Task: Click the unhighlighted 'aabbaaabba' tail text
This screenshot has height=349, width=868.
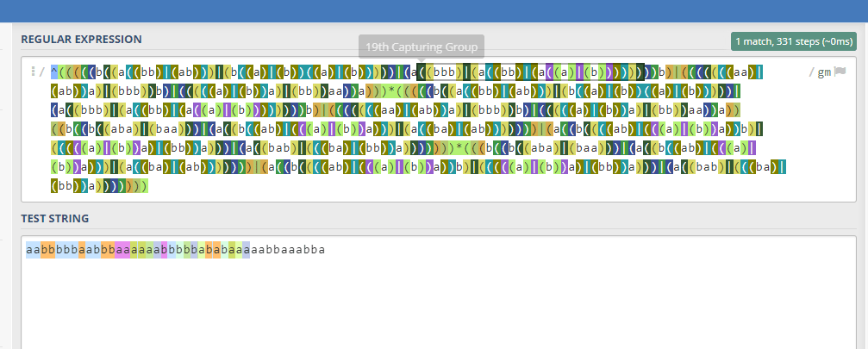Action: click(x=287, y=251)
